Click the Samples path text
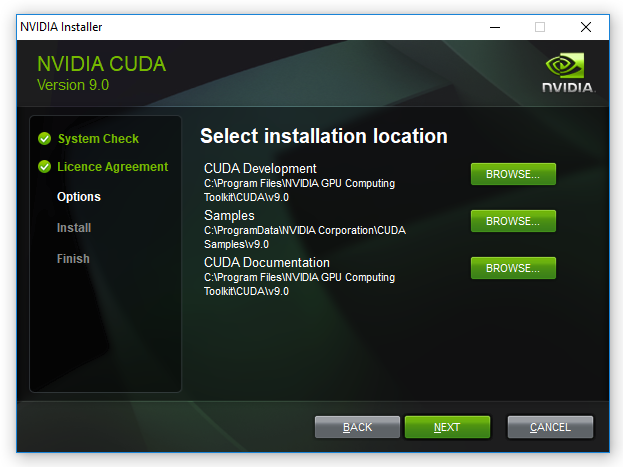Viewport: 623px width, 467px height. point(305,237)
